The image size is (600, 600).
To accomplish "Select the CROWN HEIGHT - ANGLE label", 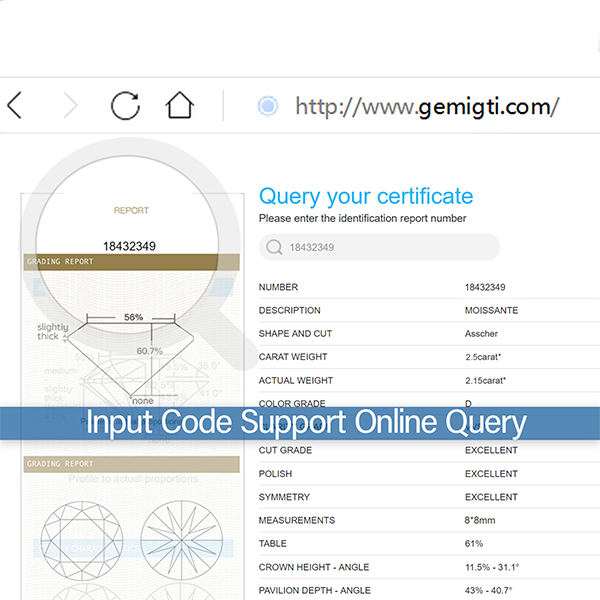I will click(x=314, y=567).
